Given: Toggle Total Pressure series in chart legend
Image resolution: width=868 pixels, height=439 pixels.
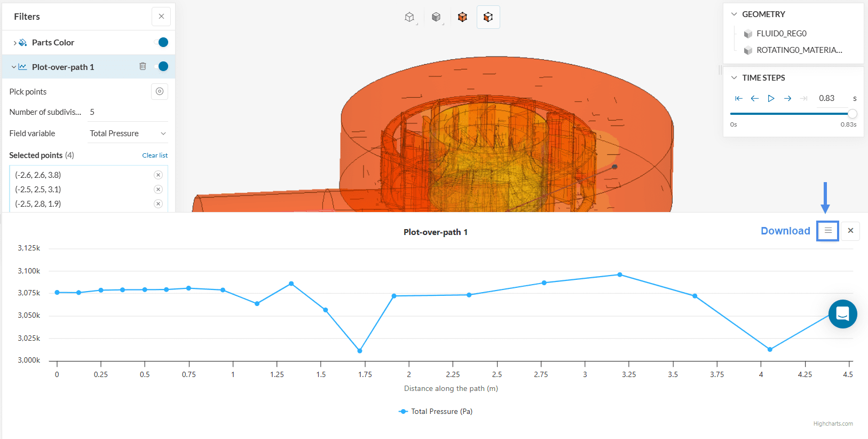Looking at the screenshot, I should coord(436,411).
